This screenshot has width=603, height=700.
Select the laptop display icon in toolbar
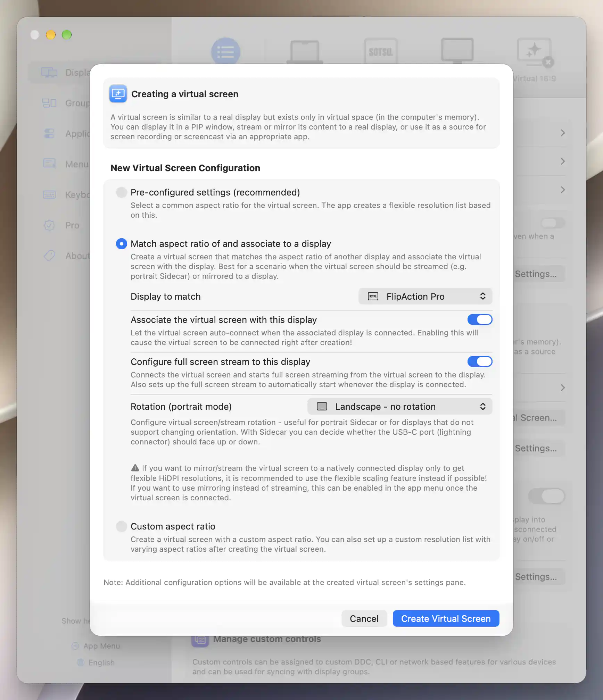tap(305, 51)
